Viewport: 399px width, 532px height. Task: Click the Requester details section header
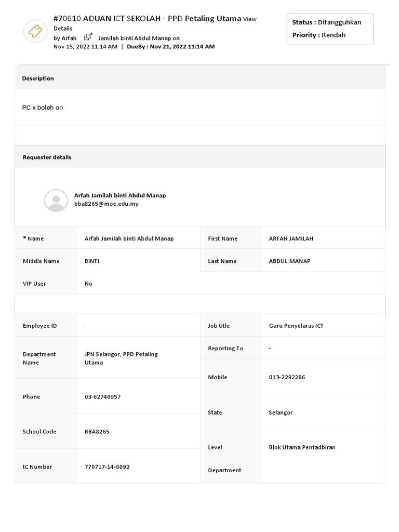47,157
